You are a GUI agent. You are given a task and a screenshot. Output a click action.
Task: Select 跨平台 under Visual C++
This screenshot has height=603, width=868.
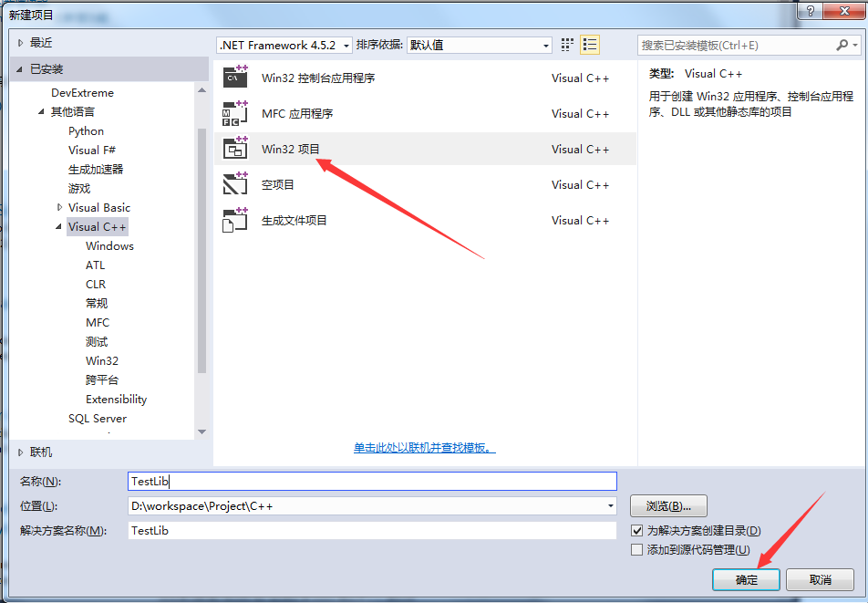pos(102,379)
